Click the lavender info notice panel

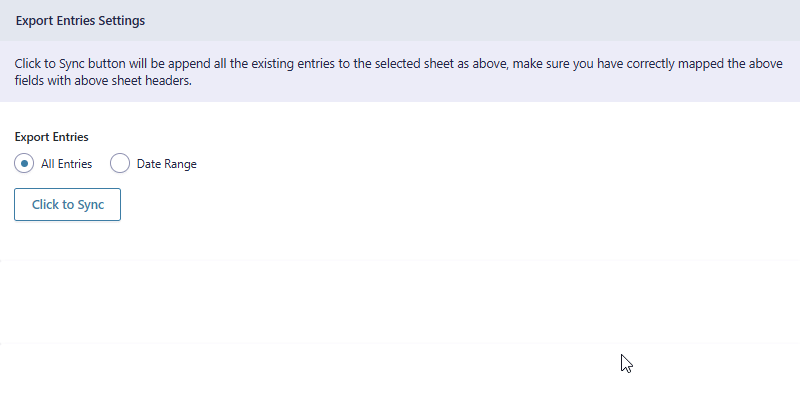point(400,71)
